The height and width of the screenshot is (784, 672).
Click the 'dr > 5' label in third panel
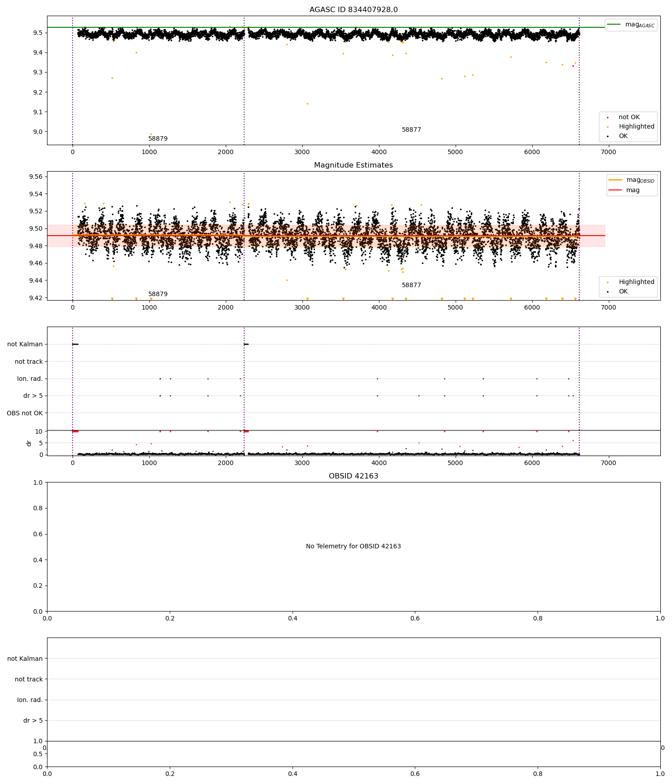33,396
